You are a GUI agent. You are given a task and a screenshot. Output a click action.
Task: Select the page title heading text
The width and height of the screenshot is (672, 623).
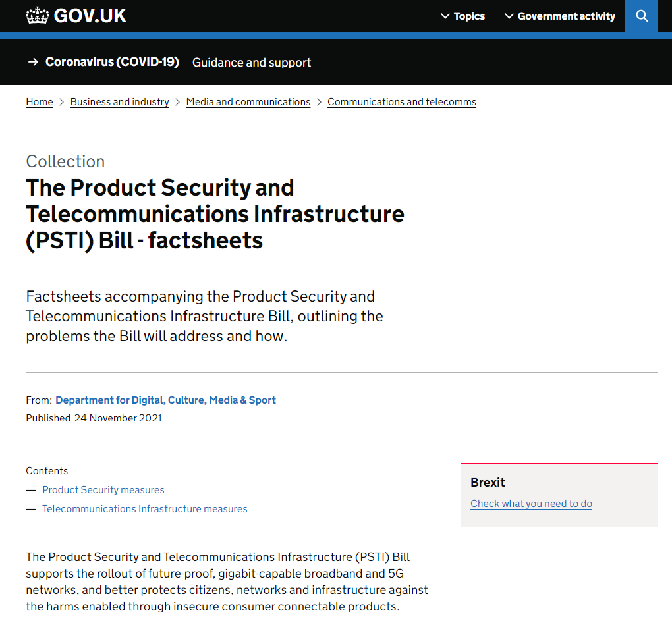pos(215,214)
